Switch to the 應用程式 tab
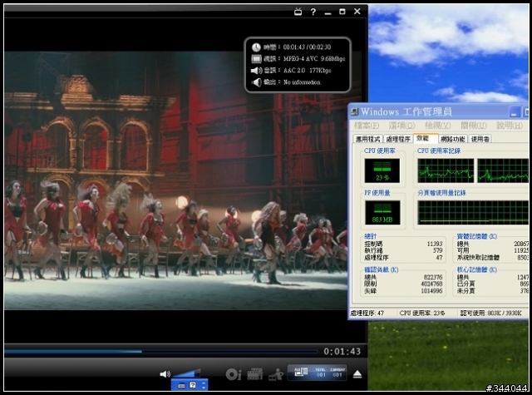Viewport: 532px width, 395px height. click(x=368, y=139)
